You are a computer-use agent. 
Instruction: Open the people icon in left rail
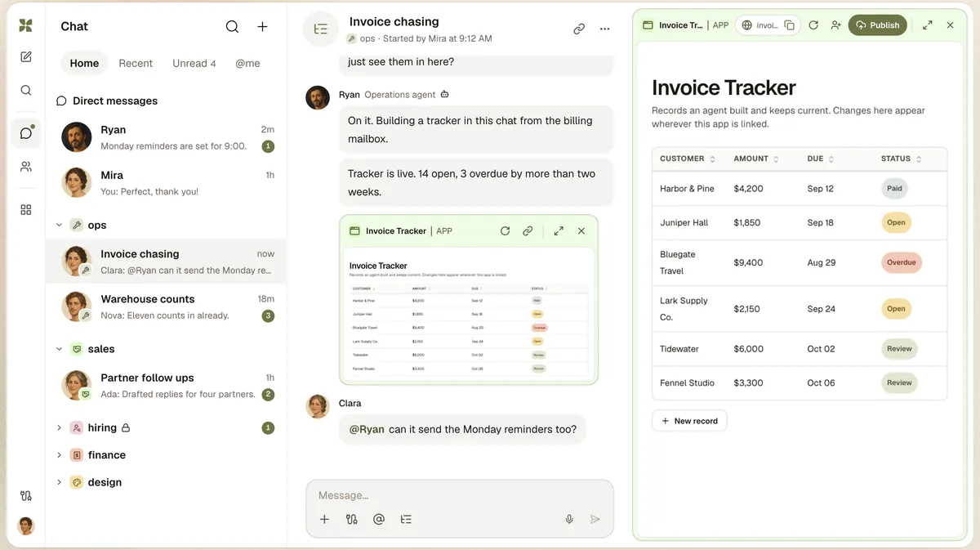coord(26,167)
